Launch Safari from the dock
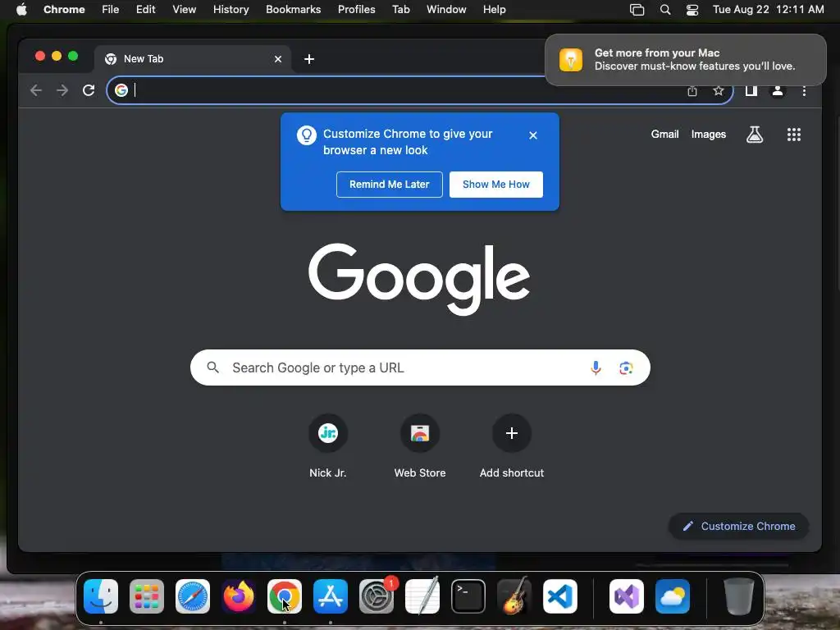The image size is (840, 630). click(x=193, y=596)
